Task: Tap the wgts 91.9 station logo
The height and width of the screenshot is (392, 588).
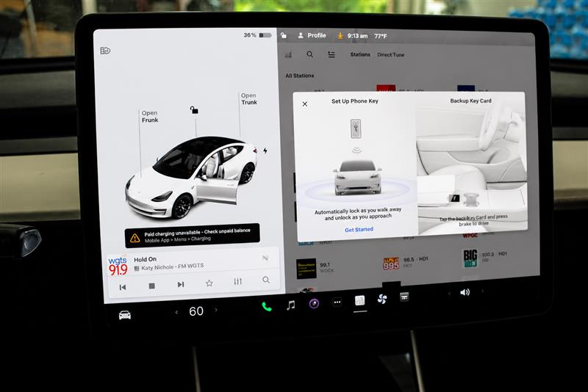Action: (x=118, y=266)
